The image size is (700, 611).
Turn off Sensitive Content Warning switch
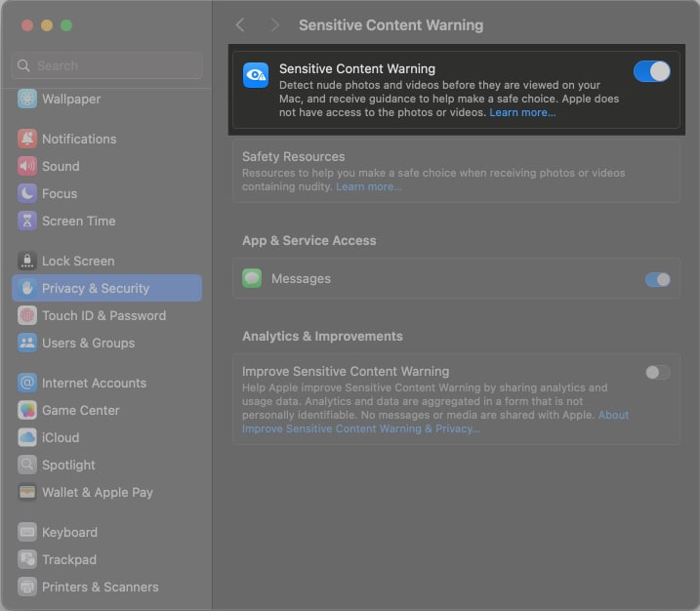pos(652,71)
